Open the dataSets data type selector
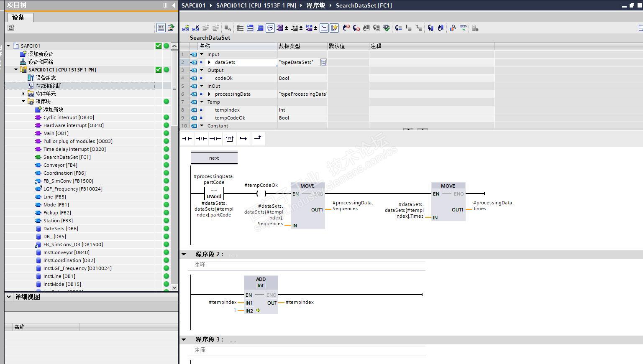The height and width of the screenshot is (364, 643). click(323, 62)
